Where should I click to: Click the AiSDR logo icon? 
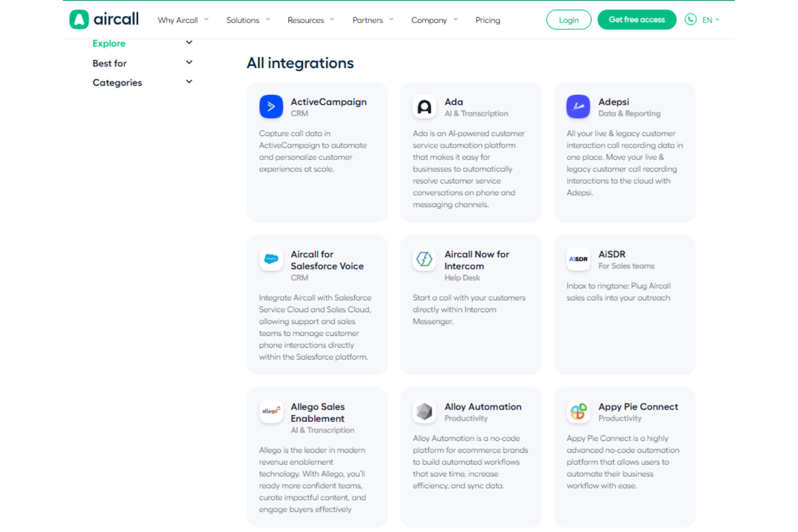[x=579, y=259]
